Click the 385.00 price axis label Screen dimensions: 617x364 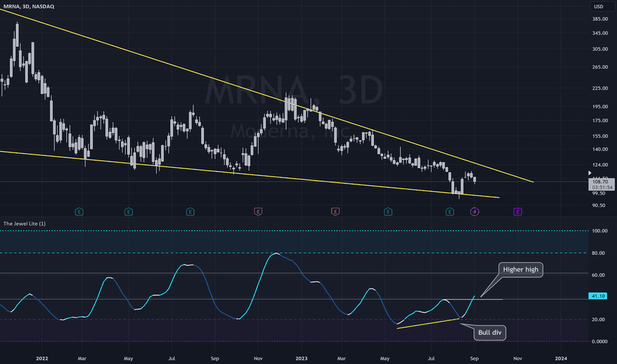[x=600, y=19]
